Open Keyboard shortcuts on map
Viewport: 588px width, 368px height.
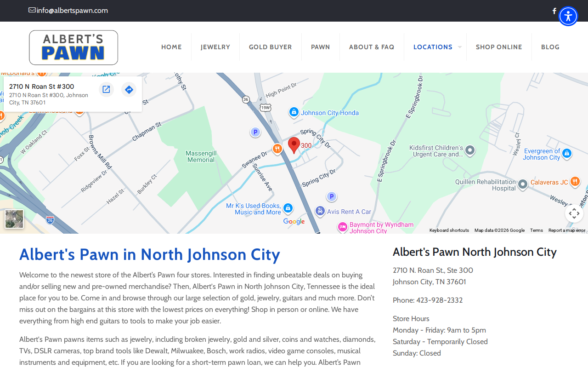[x=449, y=230]
